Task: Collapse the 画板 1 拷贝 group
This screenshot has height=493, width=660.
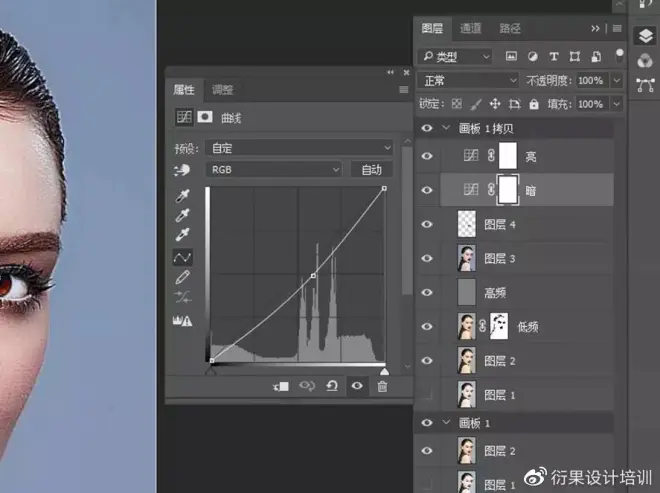Action: click(x=446, y=128)
